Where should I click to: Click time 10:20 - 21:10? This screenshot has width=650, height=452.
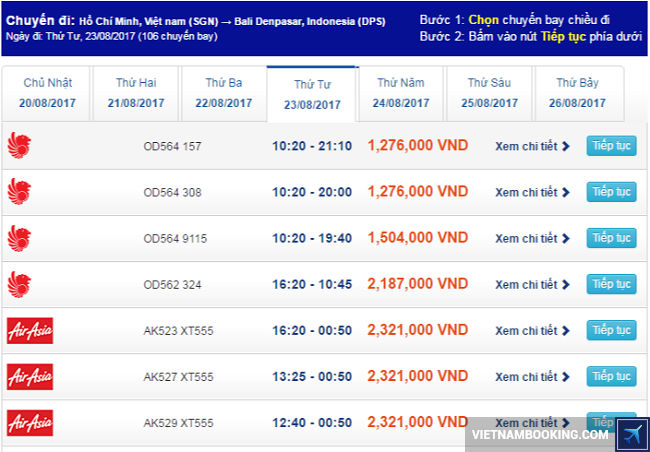pos(312,146)
